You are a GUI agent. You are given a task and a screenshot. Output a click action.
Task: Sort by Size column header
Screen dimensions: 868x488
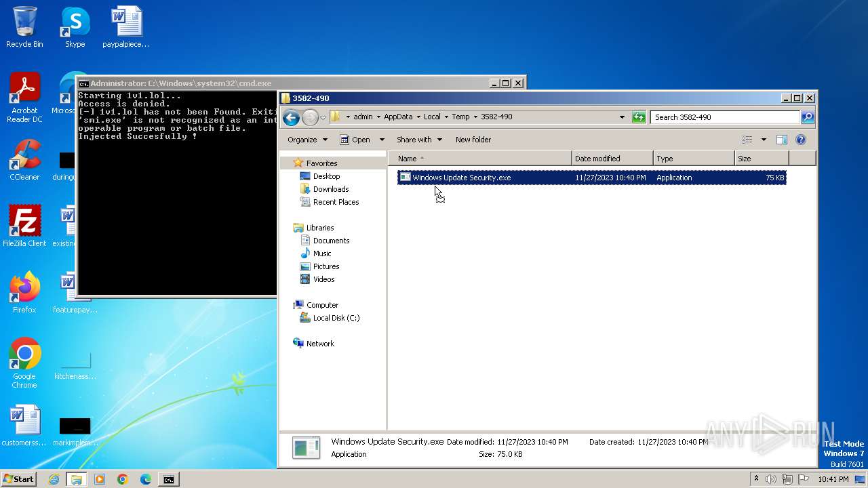click(762, 159)
